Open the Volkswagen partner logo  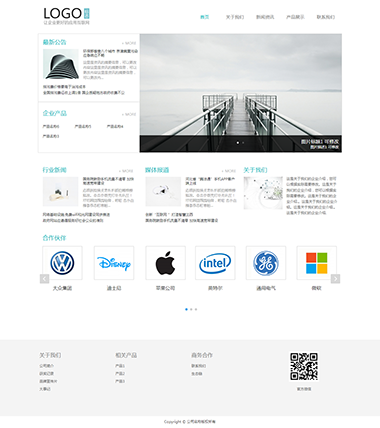[62, 263]
